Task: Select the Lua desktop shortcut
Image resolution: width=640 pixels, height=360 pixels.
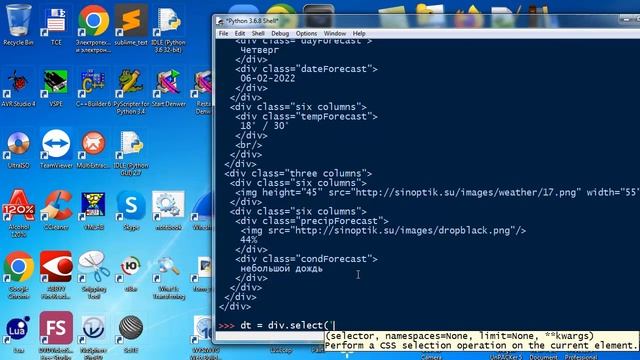Action: pyautogui.click(x=18, y=333)
